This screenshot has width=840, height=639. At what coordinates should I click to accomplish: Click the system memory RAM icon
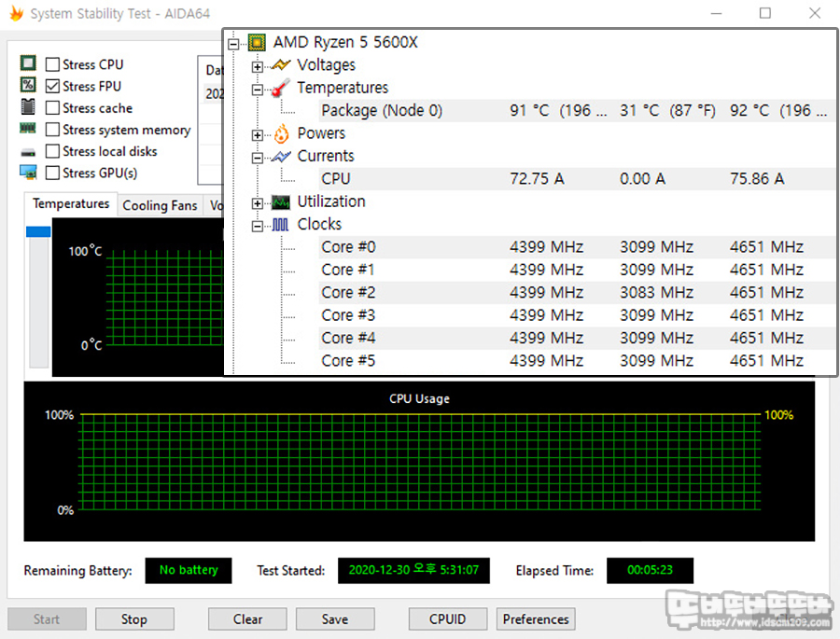28,129
